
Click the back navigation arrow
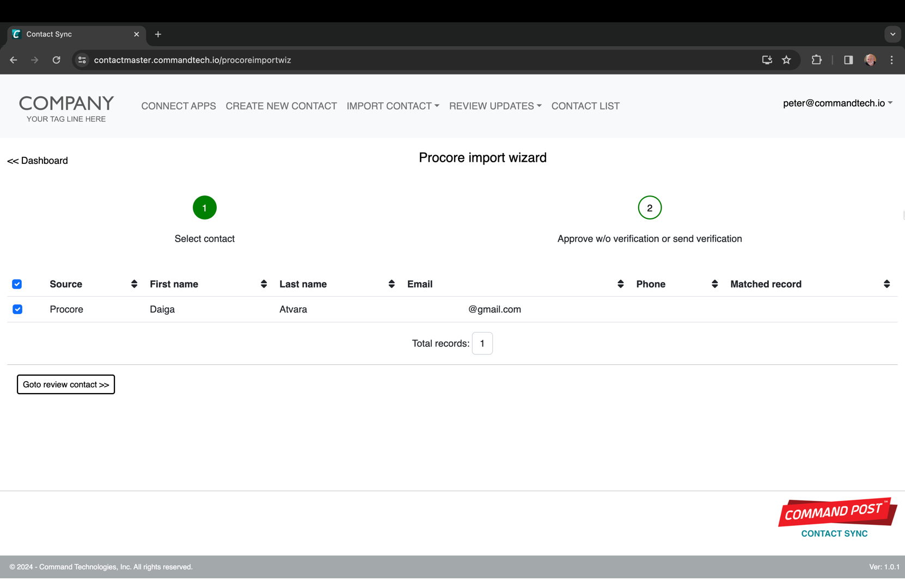14,60
